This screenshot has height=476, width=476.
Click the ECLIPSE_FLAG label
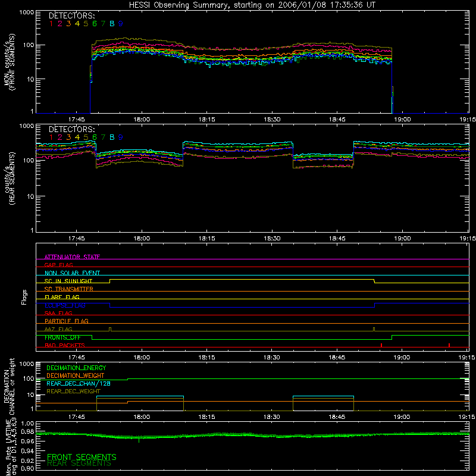(x=65, y=305)
